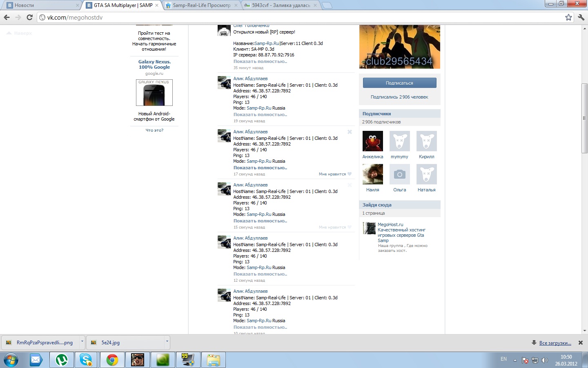Open the GTA San Andreas taskbar icon

[138, 360]
